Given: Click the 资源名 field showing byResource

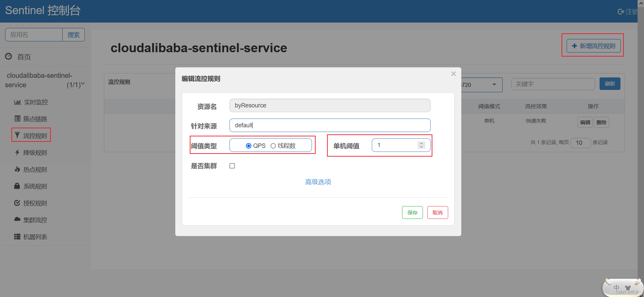Looking at the screenshot, I should pyautogui.click(x=330, y=105).
